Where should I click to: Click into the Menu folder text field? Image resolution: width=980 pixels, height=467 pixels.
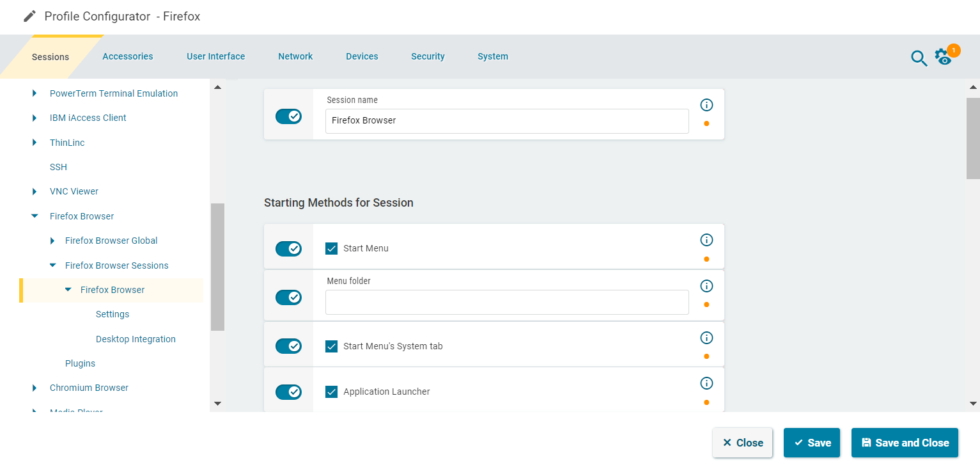506,302
